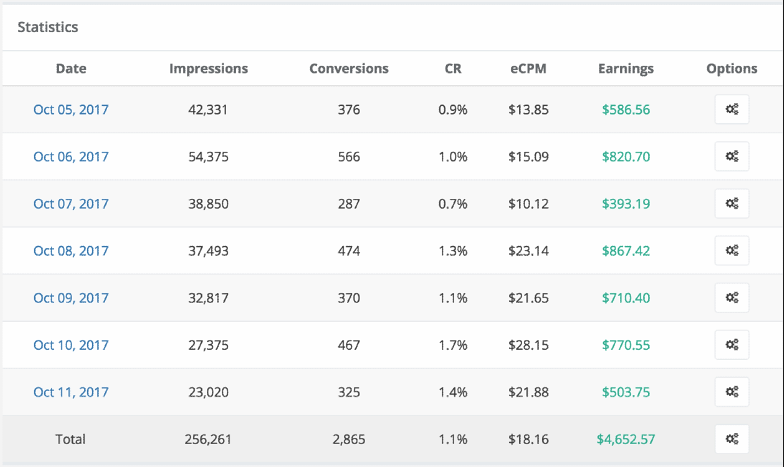The height and width of the screenshot is (467, 784).
Task: Open options gear for Oct 05, 2017 row
Action: [x=732, y=110]
